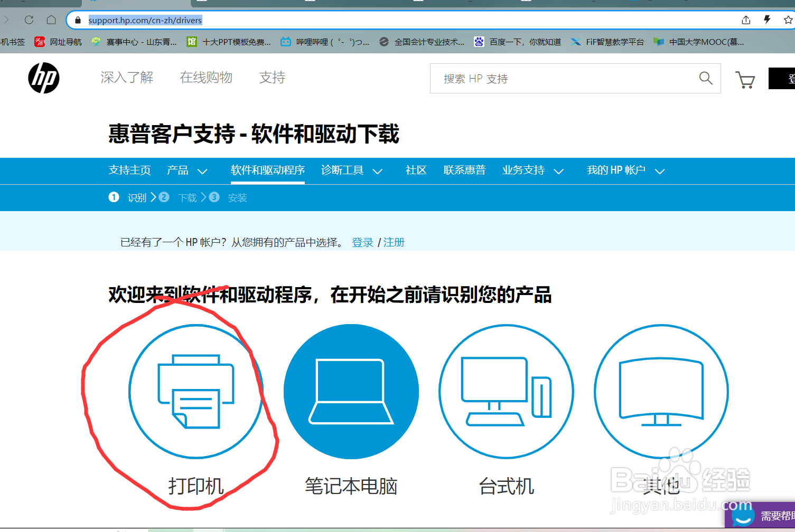
Task: Select the laptop product icon
Action: click(x=351, y=391)
